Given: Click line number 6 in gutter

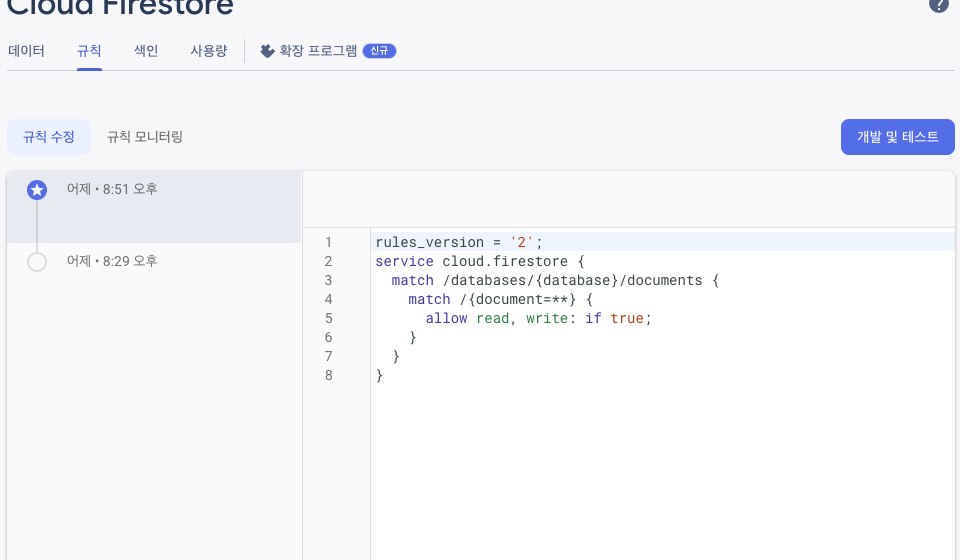Looking at the screenshot, I should click(329, 337).
